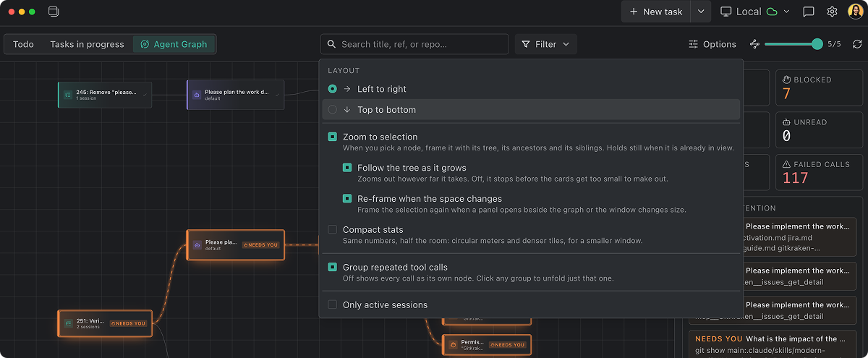Click the depth slider track
Image resolution: width=868 pixels, height=358 pixels.
(x=791, y=44)
